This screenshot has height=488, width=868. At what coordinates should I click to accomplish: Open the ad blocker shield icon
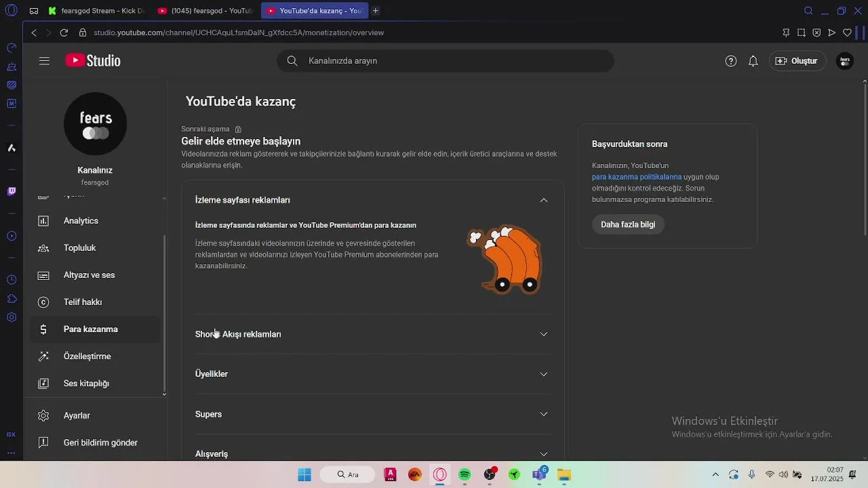click(816, 33)
